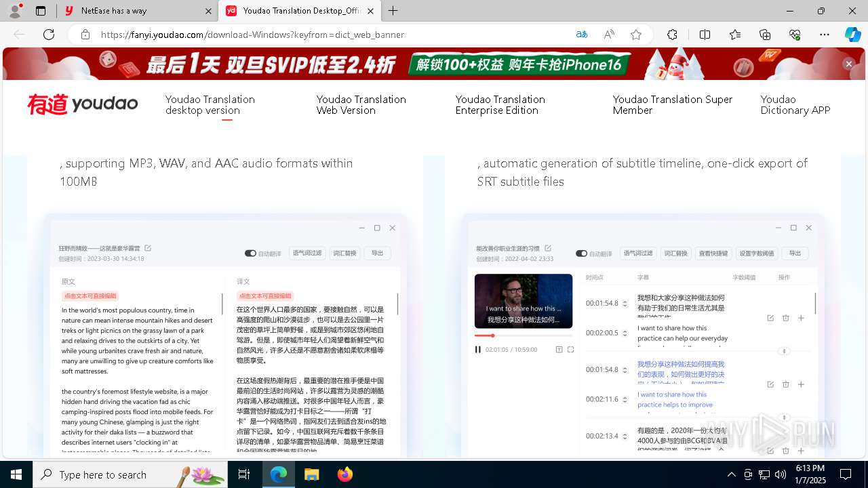Open the Copilot sidebar icon

(852, 35)
